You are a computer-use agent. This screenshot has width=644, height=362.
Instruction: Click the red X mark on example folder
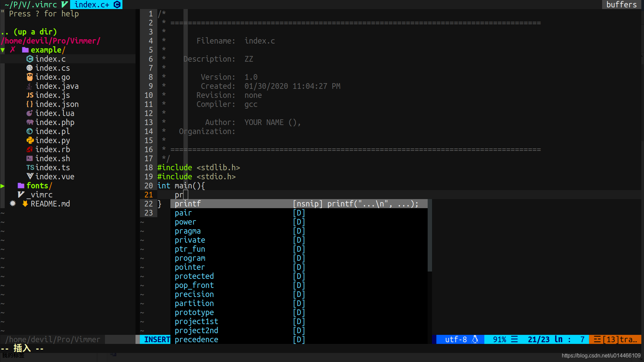(x=13, y=50)
